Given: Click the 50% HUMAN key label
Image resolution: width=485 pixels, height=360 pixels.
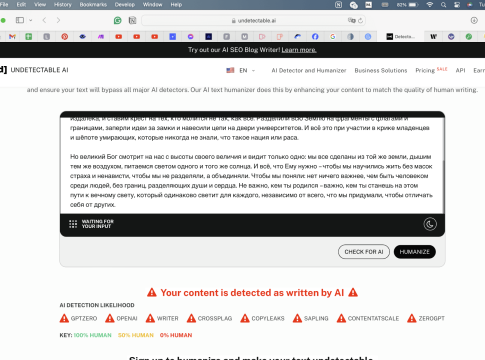Looking at the screenshot, I should 136,335.
